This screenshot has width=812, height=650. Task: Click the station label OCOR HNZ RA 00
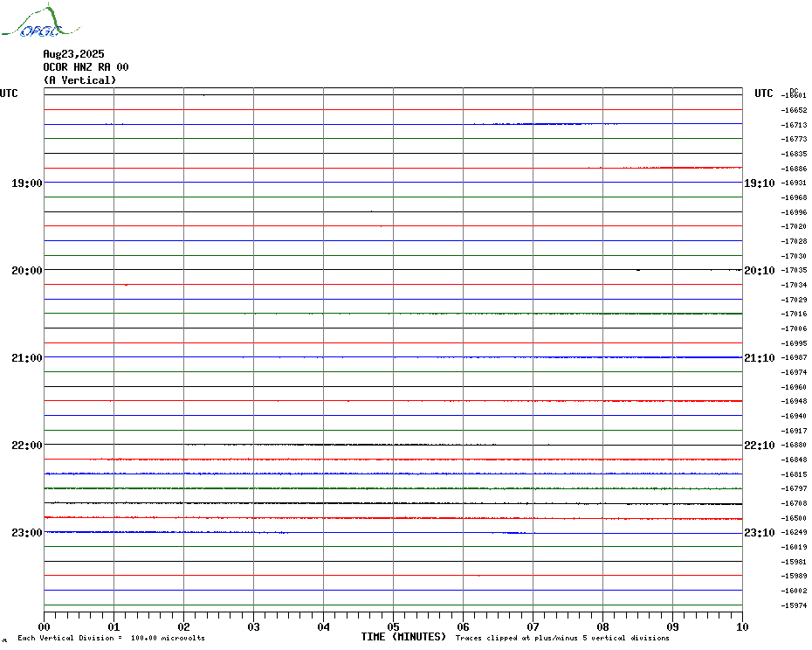86,67
